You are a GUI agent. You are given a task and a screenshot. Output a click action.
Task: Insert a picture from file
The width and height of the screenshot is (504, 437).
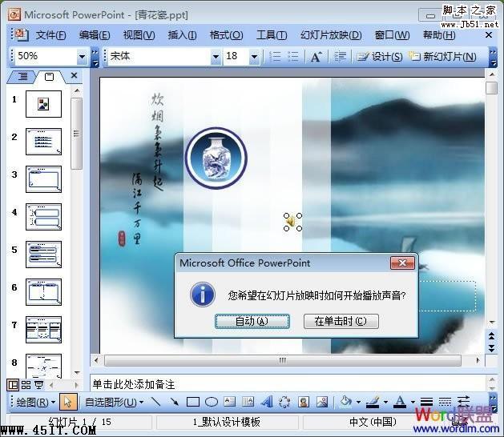click(322, 402)
